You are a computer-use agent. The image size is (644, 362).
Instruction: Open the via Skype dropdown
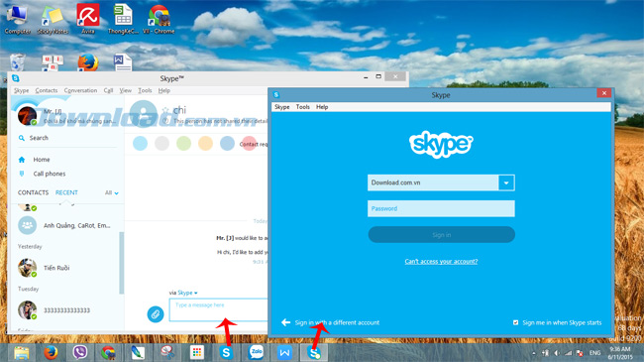187,293
